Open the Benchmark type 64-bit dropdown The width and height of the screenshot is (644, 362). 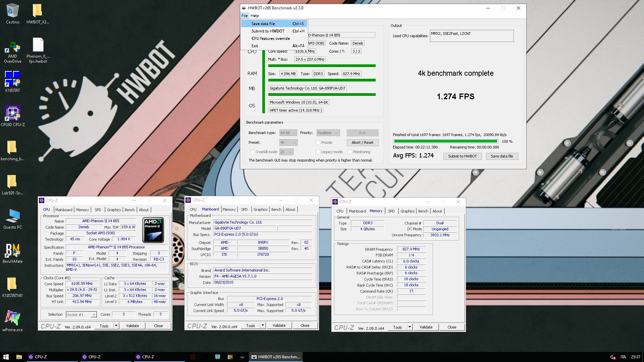click(x=288, y=133)
